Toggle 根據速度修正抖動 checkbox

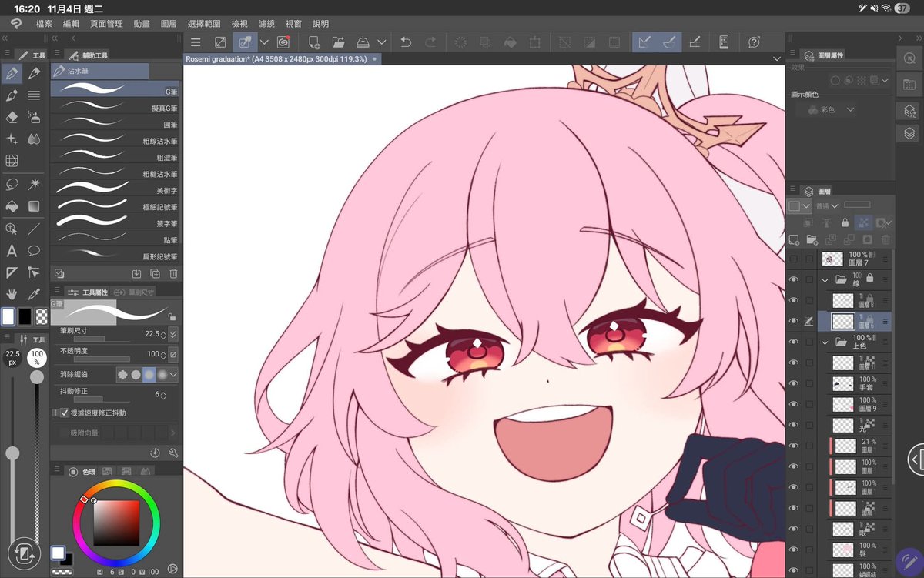pyautogui.click(x=64, y=413)
